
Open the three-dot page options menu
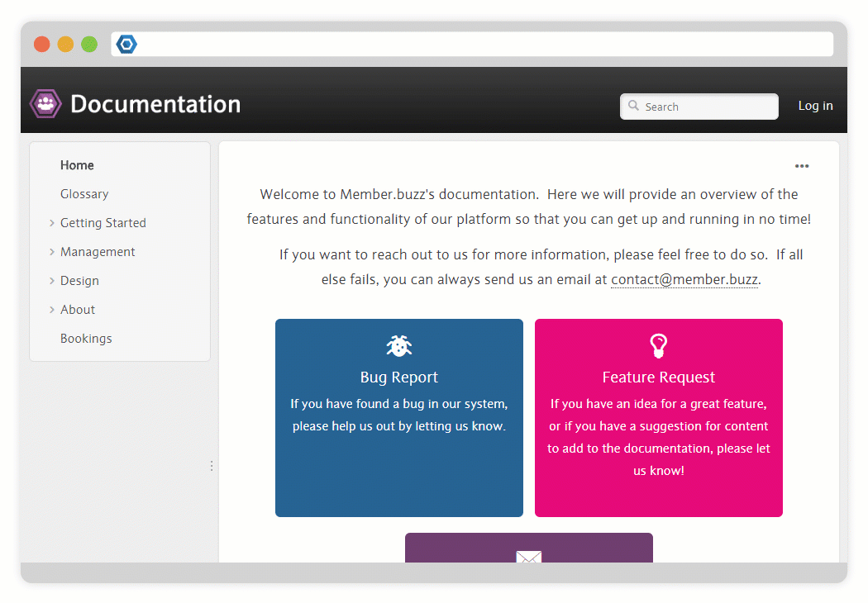801,166
